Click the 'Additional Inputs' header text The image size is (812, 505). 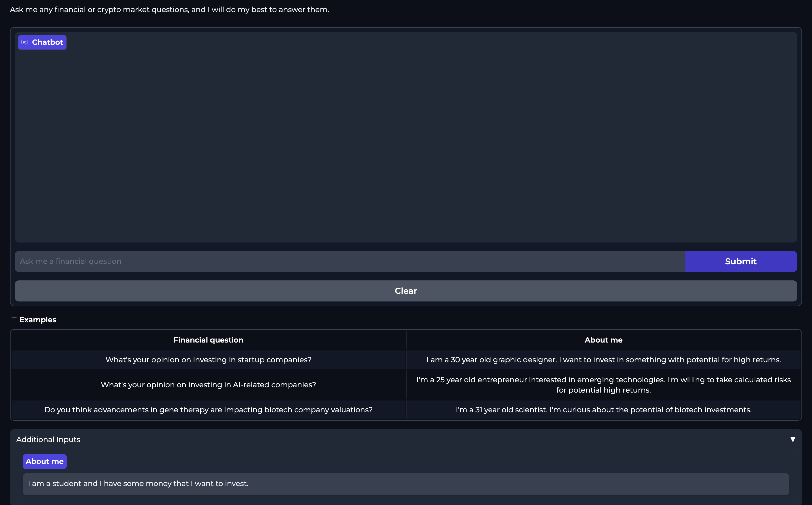(x=48, y=439)
